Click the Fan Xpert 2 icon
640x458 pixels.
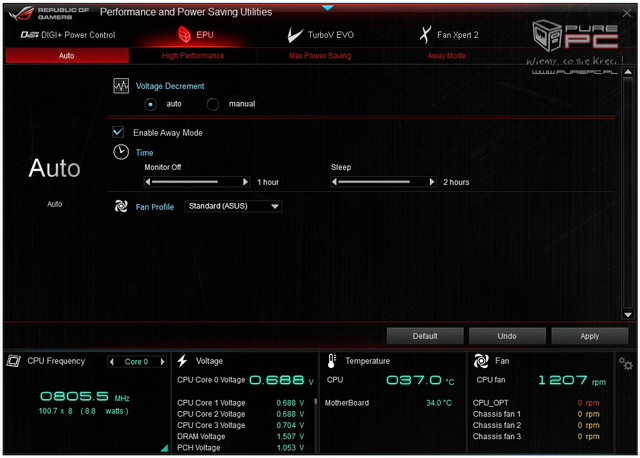(425, 35)
